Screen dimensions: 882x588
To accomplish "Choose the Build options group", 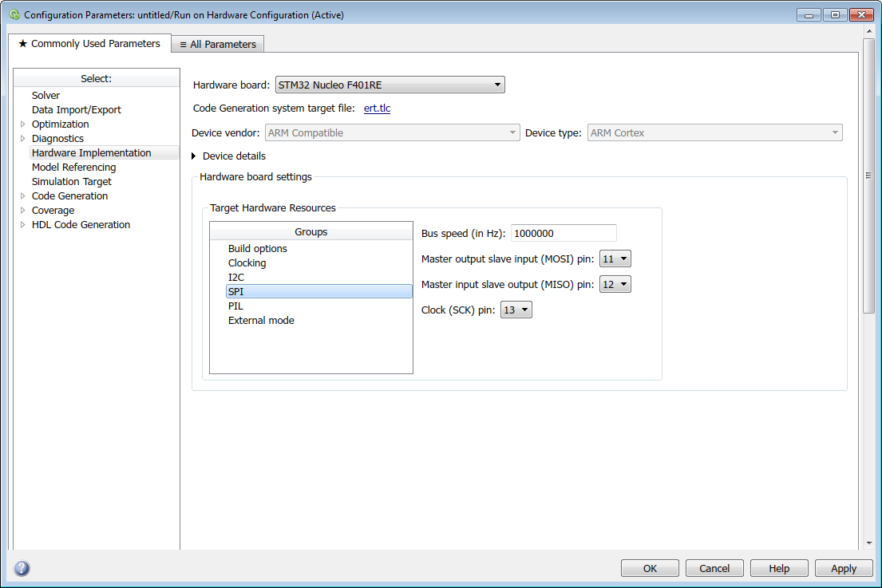I will [x=257, y=249].
